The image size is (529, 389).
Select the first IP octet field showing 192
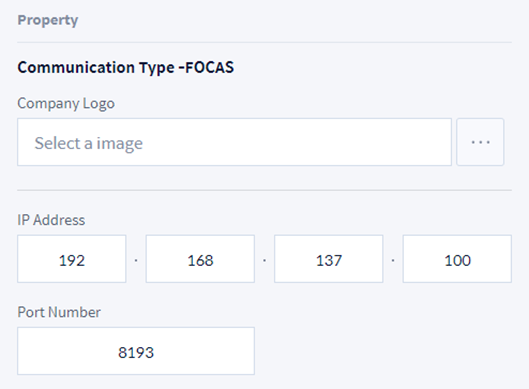pos(72,259)
